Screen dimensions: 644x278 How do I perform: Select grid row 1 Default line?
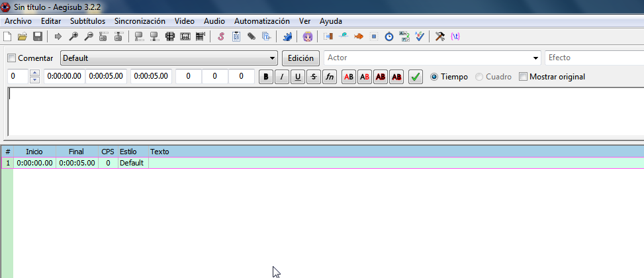pos(322,163)
